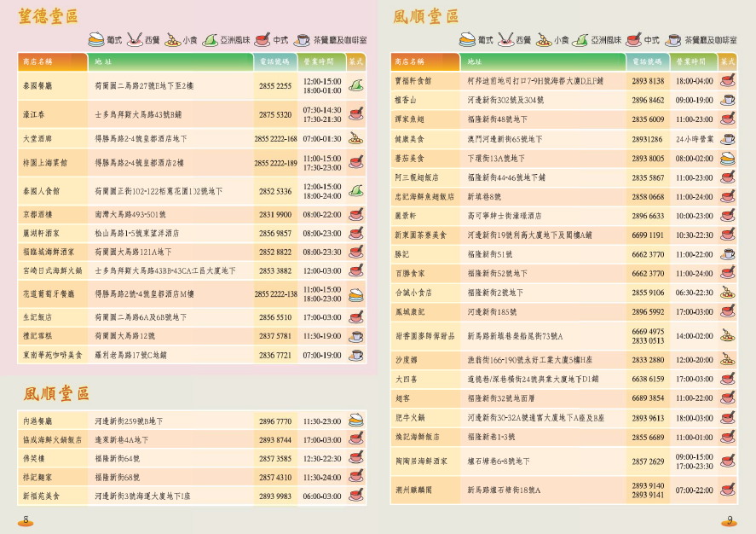Click the coffee cup icon in 植香山 row
756x534 pixels.
tap(727, 100)
